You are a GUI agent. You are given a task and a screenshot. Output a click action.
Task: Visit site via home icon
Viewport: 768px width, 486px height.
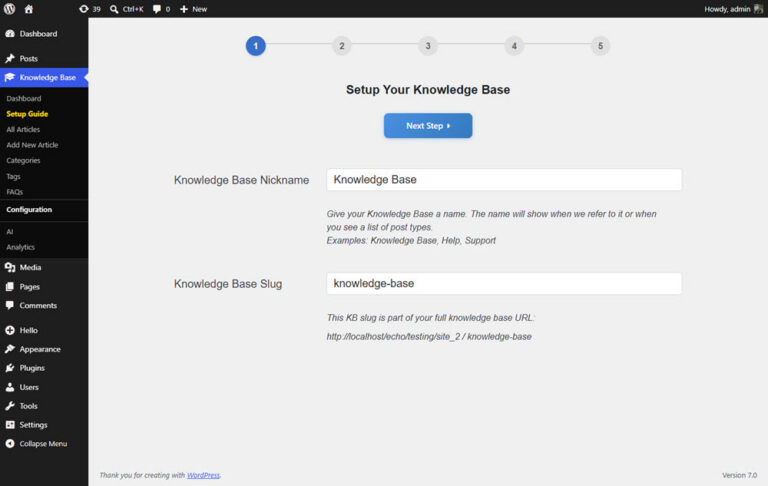29,9
